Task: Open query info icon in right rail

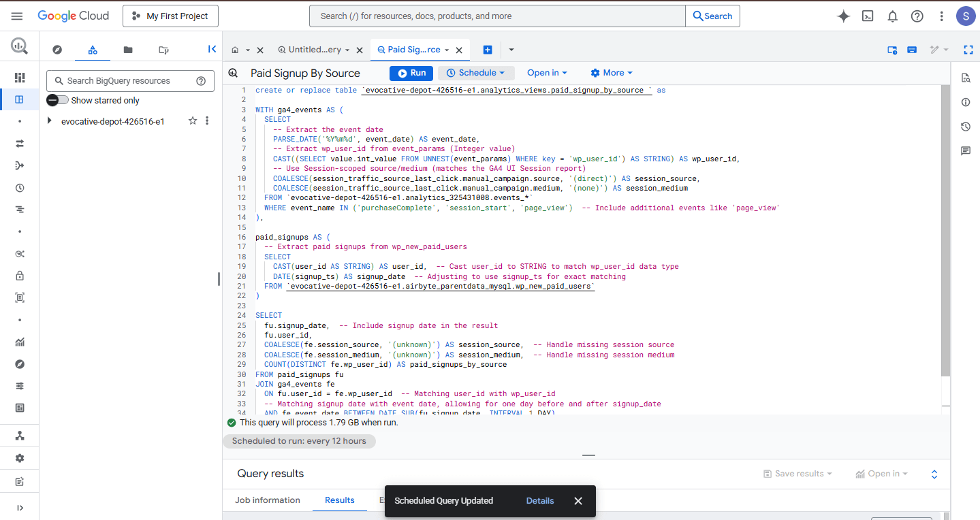Action: click(965, 102)
